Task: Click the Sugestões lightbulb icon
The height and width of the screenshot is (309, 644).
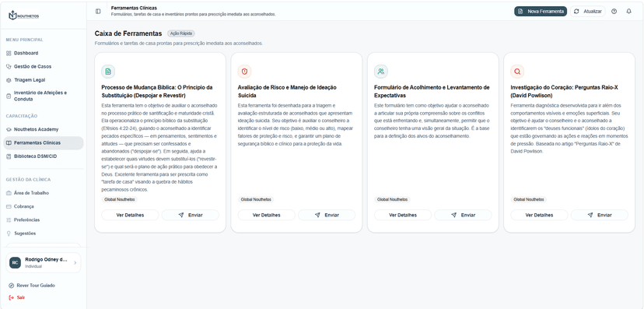Action: coord(9,234)
